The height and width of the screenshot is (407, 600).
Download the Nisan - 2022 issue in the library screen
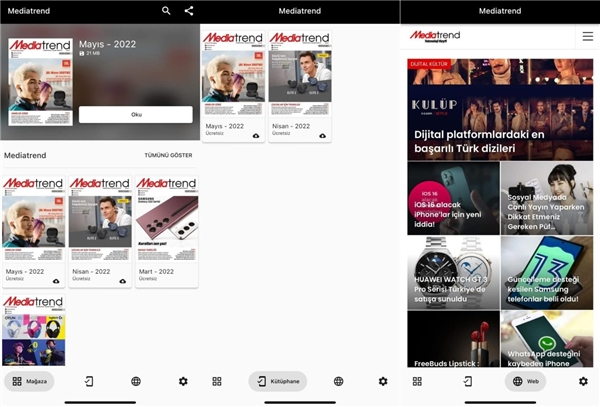point(323,136)
